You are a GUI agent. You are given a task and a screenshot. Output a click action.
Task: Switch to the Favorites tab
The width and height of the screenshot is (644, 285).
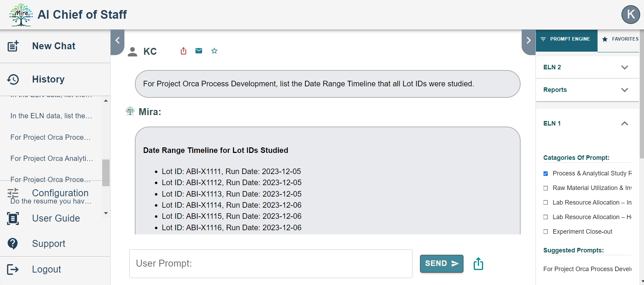point(621,39)
